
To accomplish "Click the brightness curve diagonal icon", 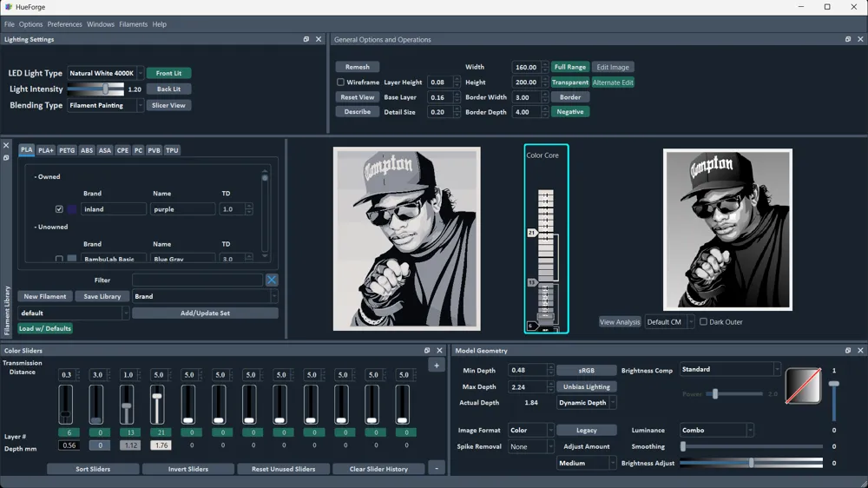I will pos(803,386).
